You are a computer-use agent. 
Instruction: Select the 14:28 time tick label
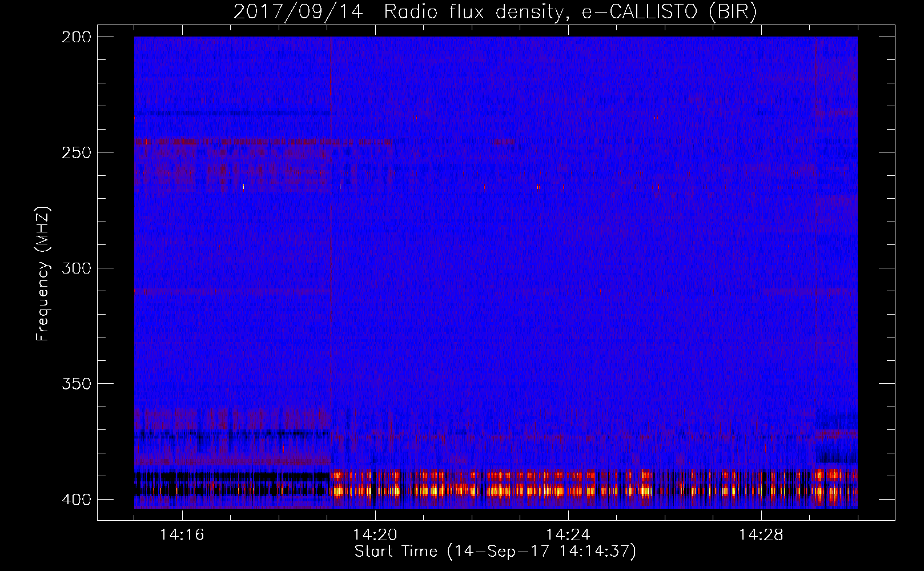[x=761, y=534]
